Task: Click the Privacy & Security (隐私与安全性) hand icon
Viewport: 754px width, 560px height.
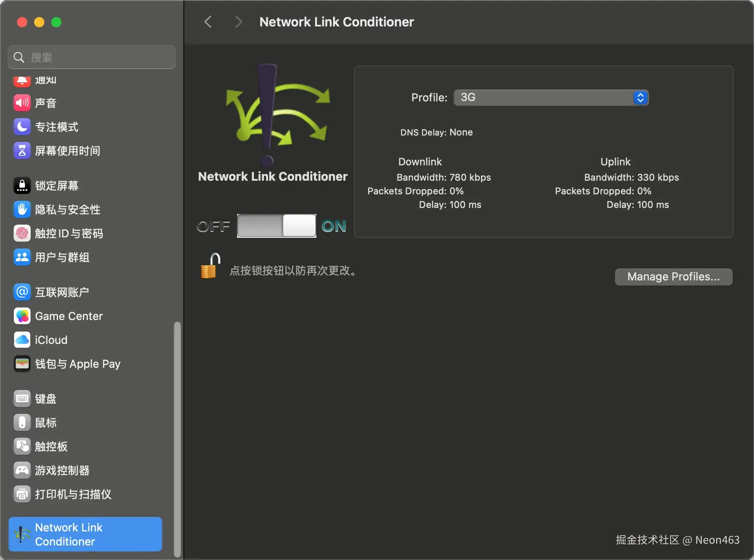Action: [22, 209]
